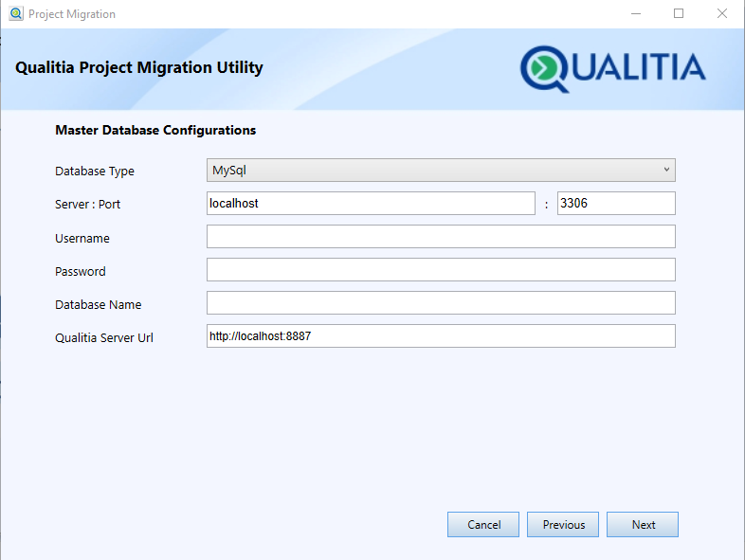This screenshot has height=560, width=745.
Task: Click the Qualitia app icon in title bar
Action: [x=15, y=14]
